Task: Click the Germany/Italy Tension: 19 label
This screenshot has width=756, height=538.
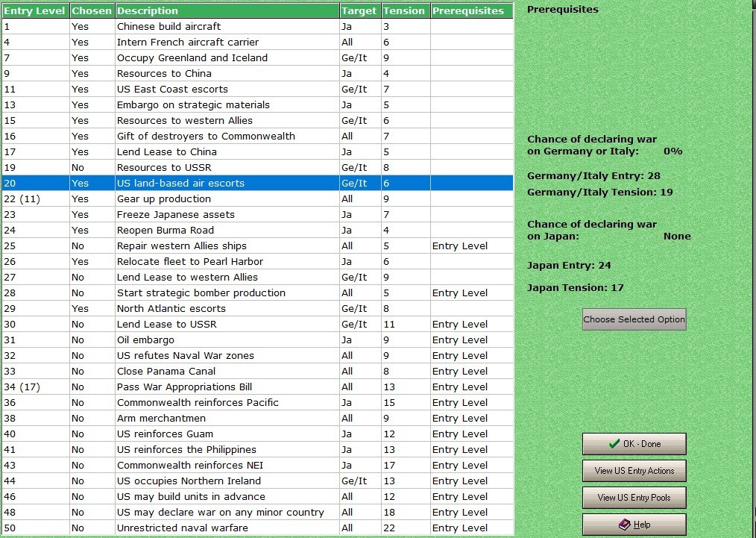Action: [x=599, y=193]
